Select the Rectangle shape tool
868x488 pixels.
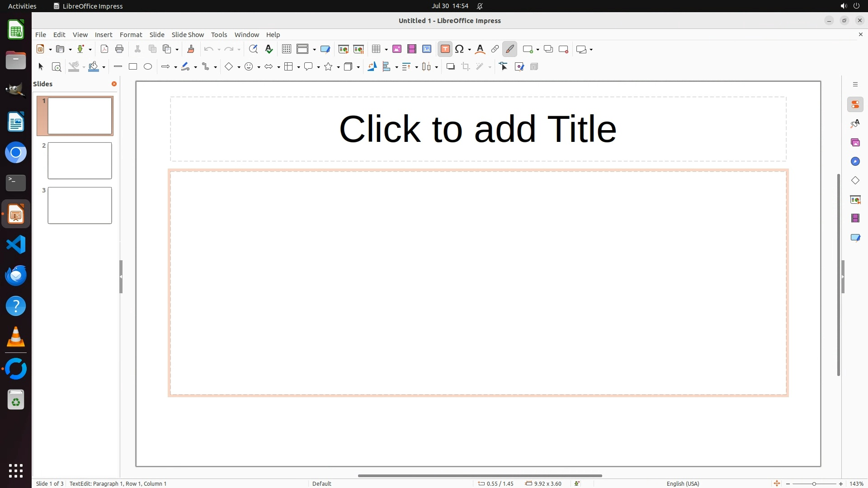[x=133, y=67]
